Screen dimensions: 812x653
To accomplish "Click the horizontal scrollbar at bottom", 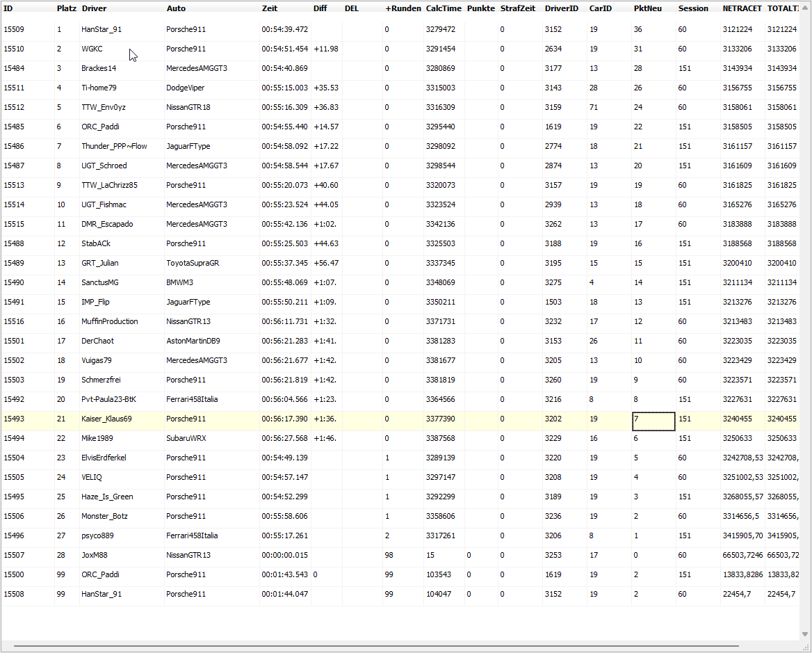I will 375,646.
